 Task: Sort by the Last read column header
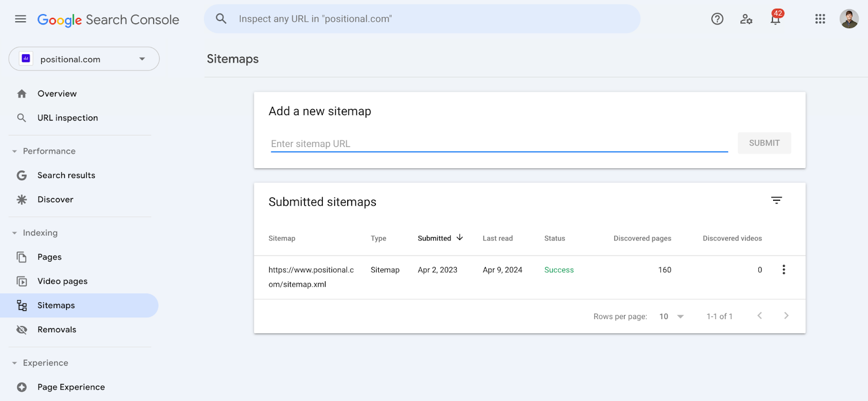(x=497, y=238)
